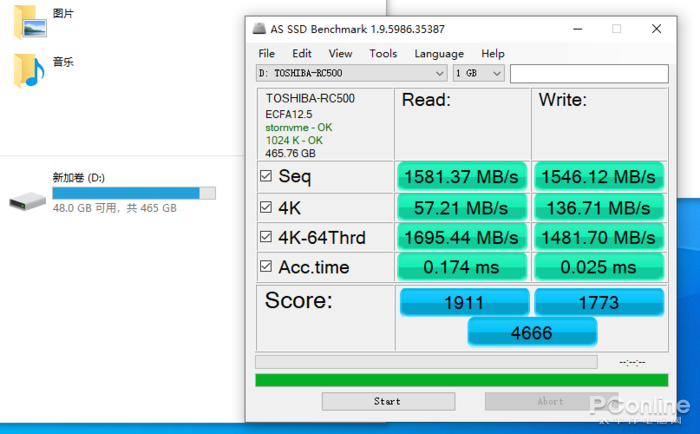
Task: Click the 新加卷 (D:) drive label
Action: (x=79, y=178)
